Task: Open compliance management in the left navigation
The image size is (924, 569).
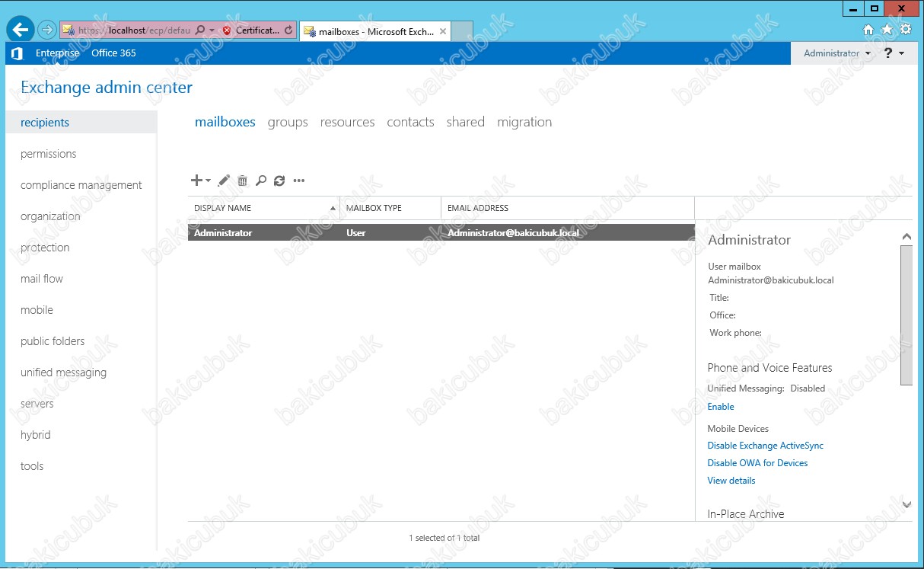Action: click(81, 185)
